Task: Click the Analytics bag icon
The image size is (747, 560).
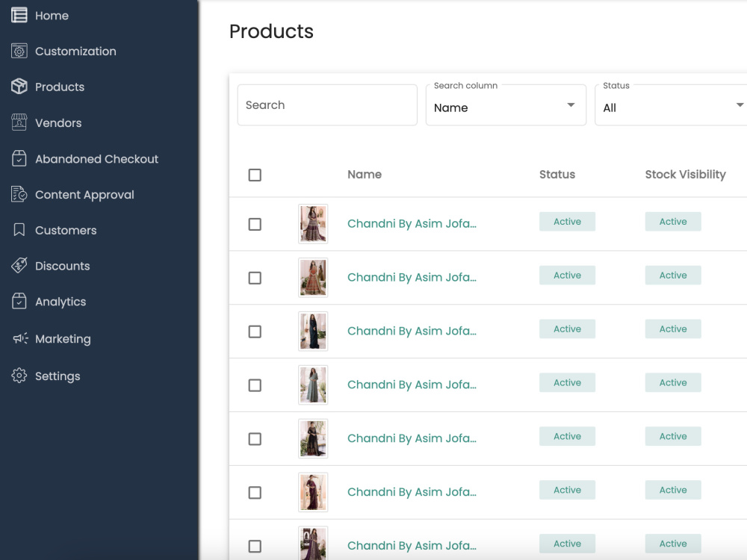Action: coord(19,302)
